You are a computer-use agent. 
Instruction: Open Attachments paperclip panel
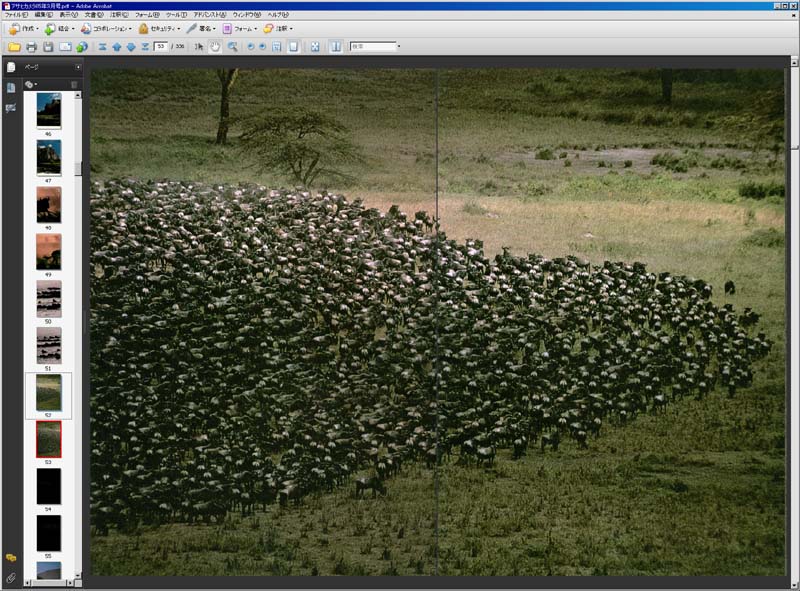coord(11,578)
